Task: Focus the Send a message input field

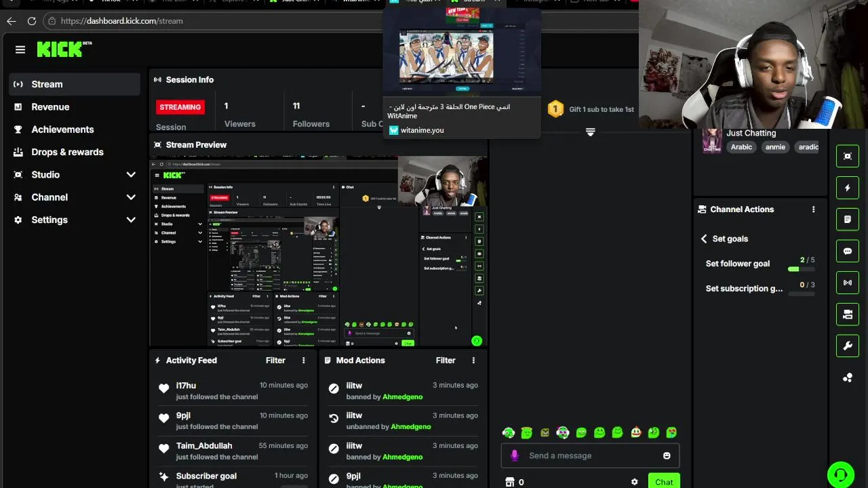Action: click(x=590, y=455)
